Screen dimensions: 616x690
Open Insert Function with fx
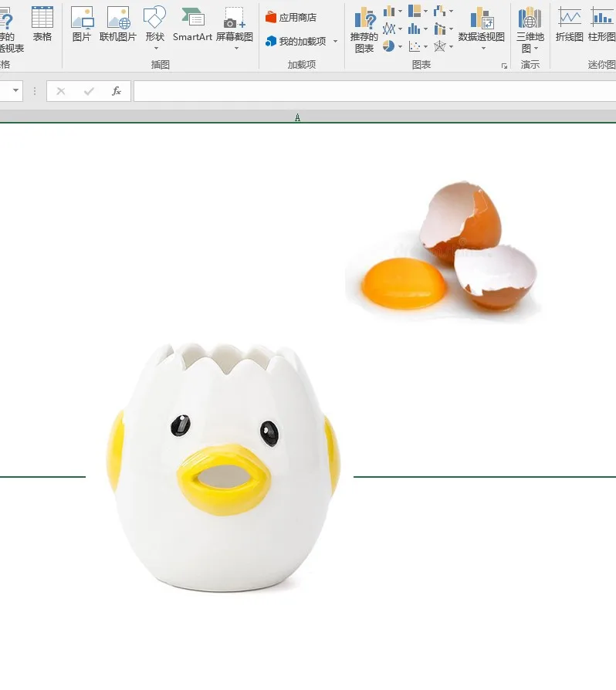[x=116, y=91]
